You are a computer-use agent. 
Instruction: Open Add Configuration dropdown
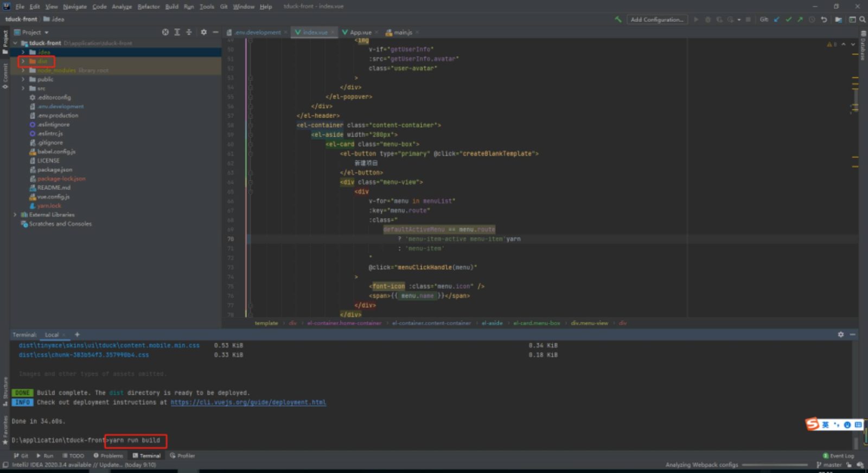(x=656, y=20)
